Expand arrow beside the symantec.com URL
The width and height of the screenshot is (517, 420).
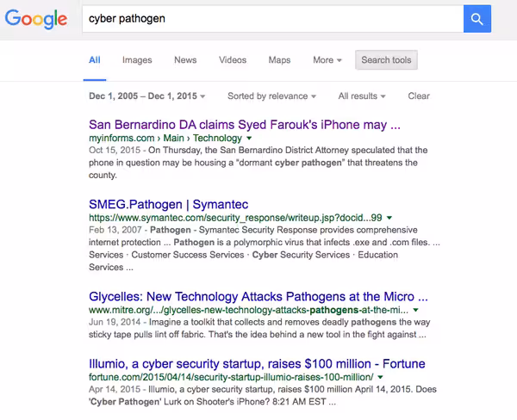pos(389,218)
